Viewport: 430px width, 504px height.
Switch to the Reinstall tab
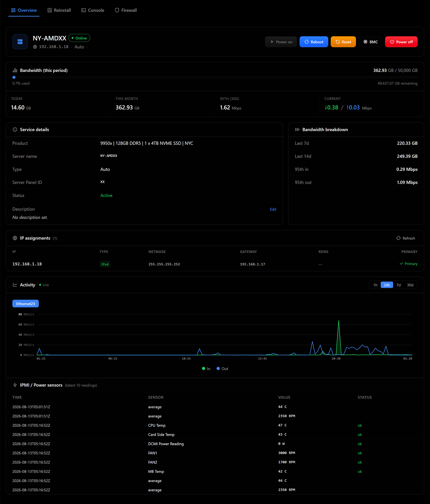pyautogui.click(x=59, y=10)
